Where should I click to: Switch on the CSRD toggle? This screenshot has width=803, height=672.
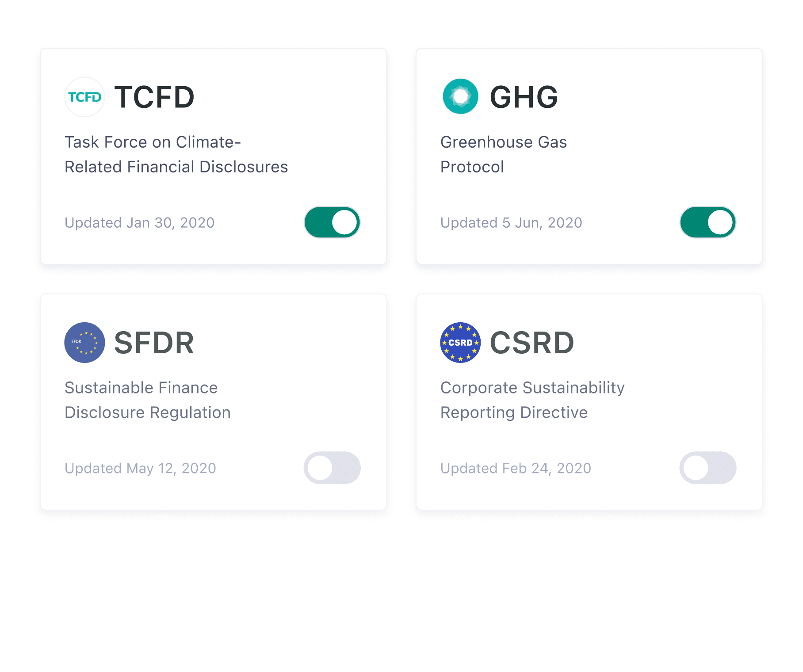coord(708,468)
